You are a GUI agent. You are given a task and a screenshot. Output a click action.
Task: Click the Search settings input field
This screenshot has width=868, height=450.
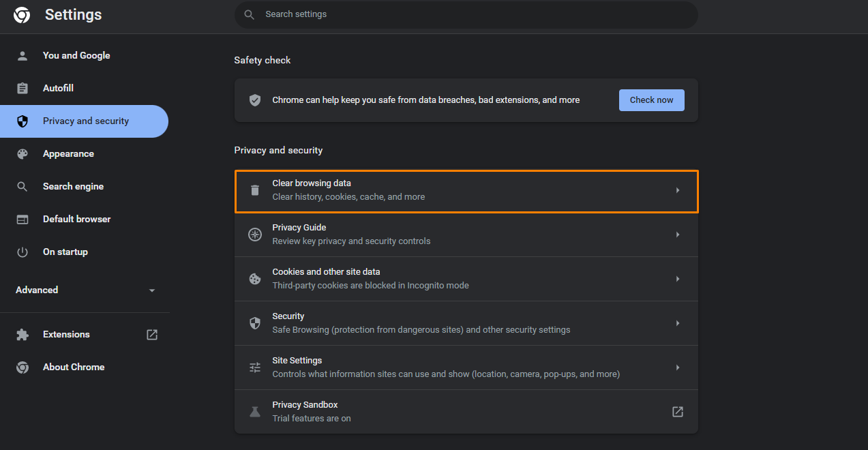click(466, 14)
